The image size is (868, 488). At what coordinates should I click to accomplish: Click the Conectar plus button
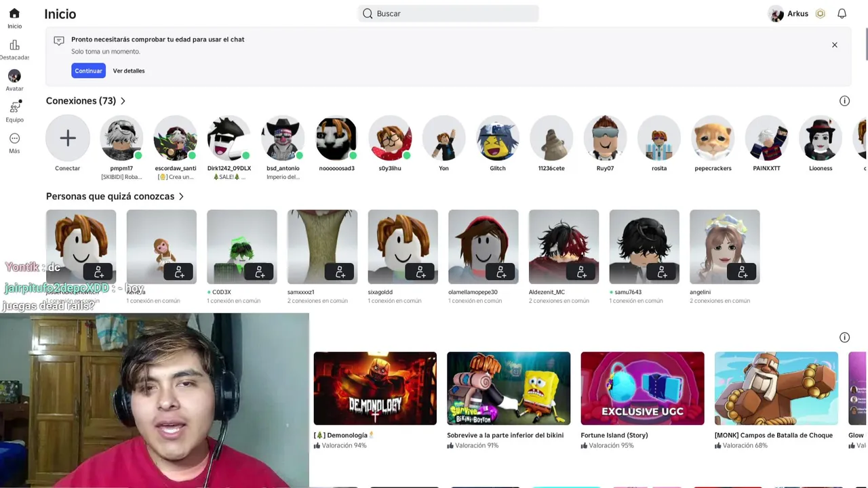point(68,138)
